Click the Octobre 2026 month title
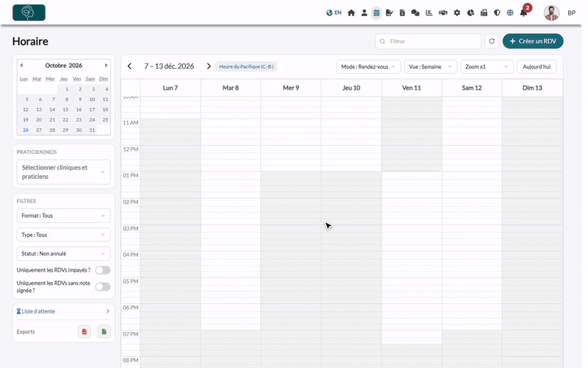 [63, 66]
